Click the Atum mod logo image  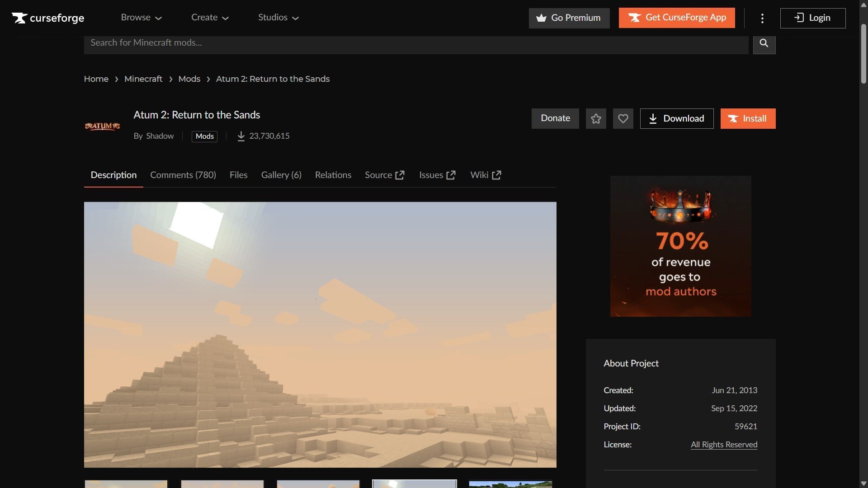coord(103,126)
